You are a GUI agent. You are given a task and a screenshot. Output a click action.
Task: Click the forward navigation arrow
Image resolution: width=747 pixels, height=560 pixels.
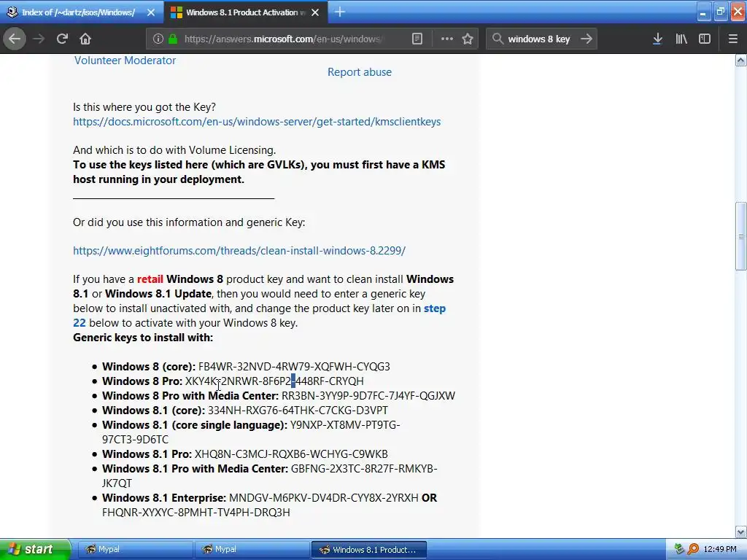point(39,39)
